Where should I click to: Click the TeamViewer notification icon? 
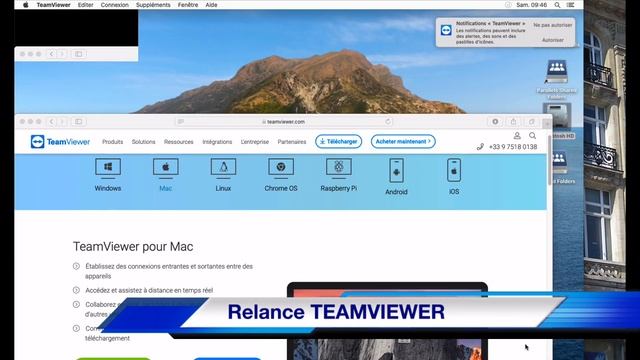point(446,30)
